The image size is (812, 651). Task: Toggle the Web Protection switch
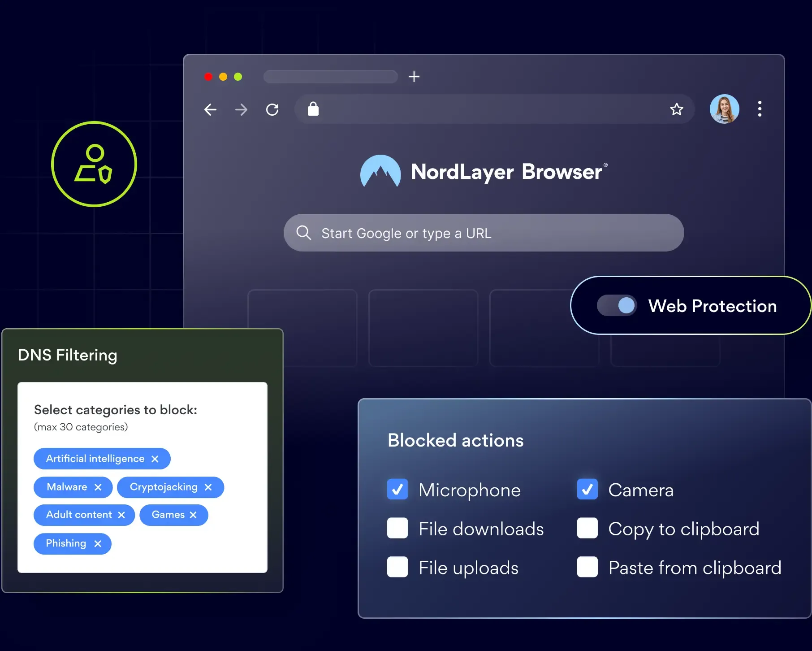coord(617,306)
